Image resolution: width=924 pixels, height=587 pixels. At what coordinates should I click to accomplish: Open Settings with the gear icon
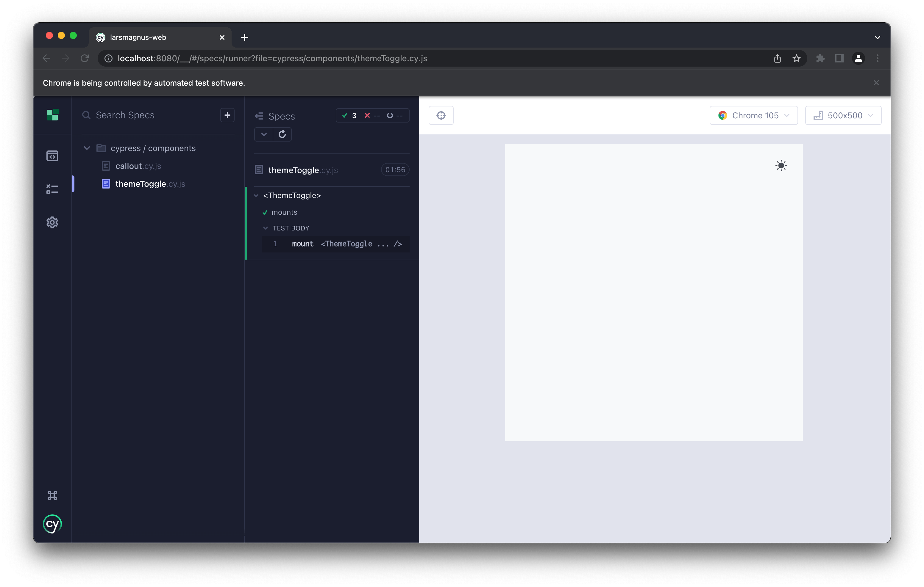pos(52,222)
